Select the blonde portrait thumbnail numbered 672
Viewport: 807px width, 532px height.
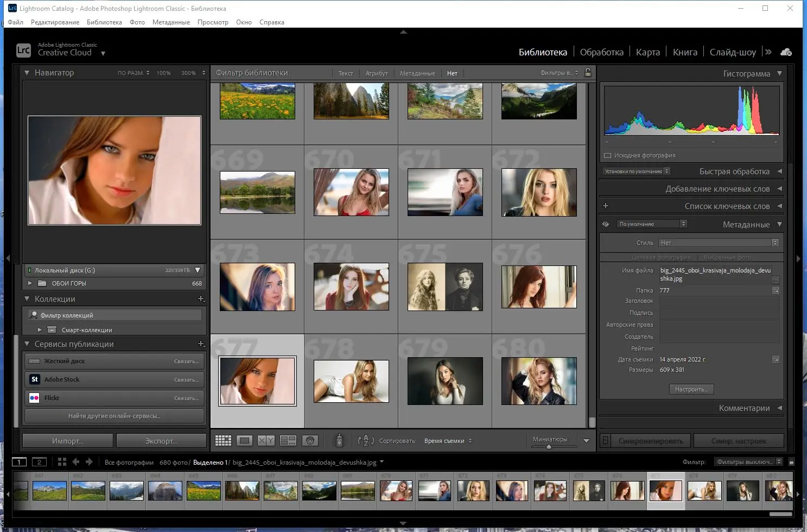click(x=538, y=192)
